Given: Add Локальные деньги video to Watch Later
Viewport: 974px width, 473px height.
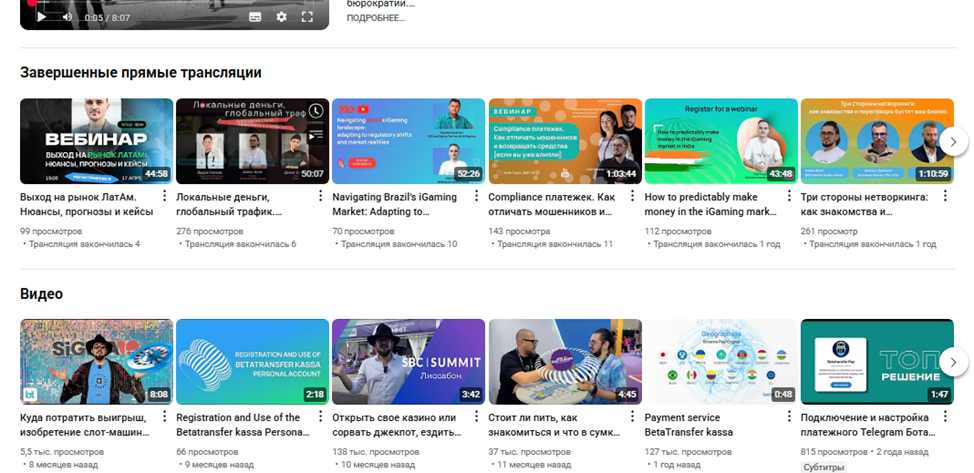Looking at the screenshot, I should pyautogui.click(x=316, y=111).
